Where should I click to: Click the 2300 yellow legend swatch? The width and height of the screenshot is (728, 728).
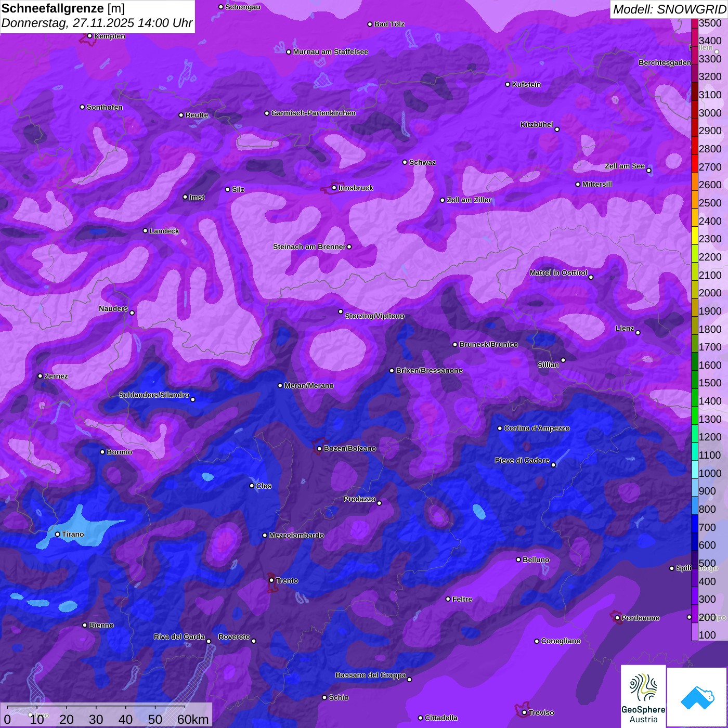[695, 236]
